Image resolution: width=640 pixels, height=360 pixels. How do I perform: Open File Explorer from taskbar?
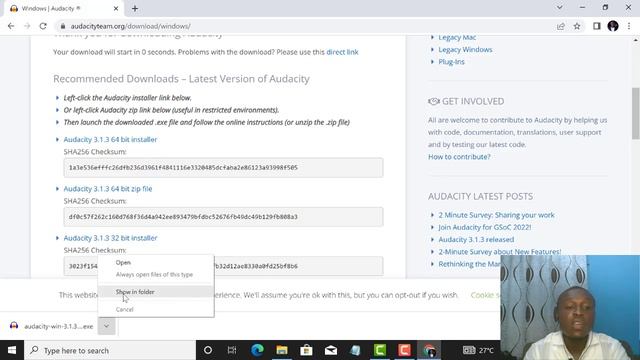click(282, 350)
